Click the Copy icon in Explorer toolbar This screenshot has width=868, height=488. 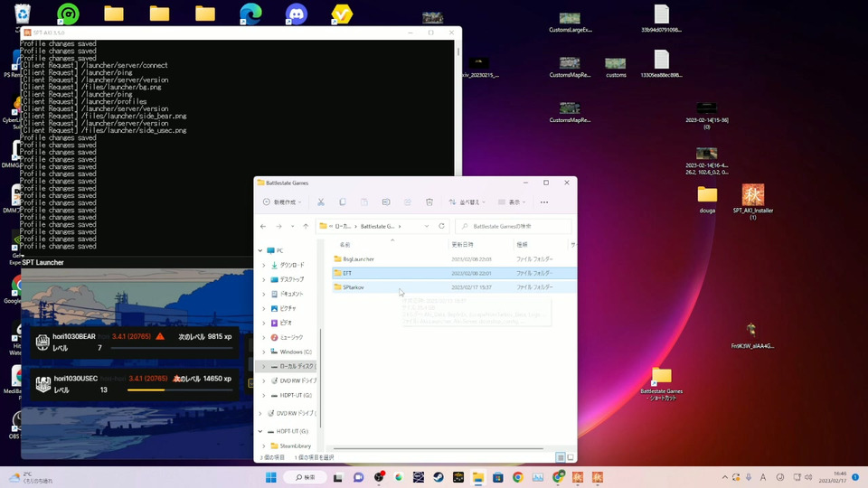point(343,202)
